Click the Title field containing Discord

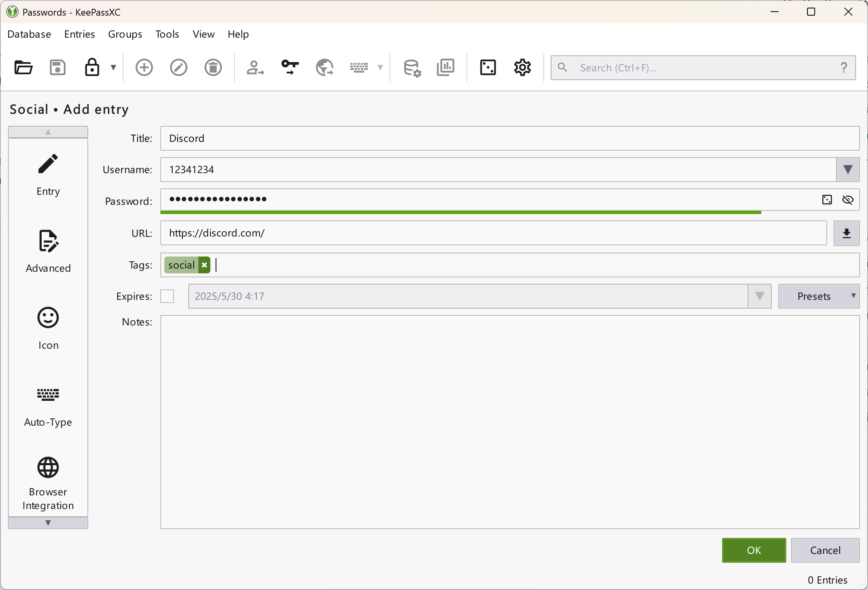tap(510, 138)
